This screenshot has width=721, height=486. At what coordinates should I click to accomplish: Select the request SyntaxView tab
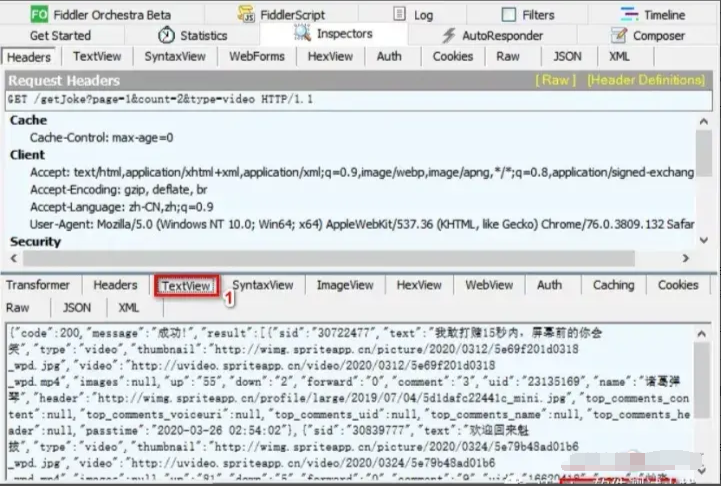(175, 57)
